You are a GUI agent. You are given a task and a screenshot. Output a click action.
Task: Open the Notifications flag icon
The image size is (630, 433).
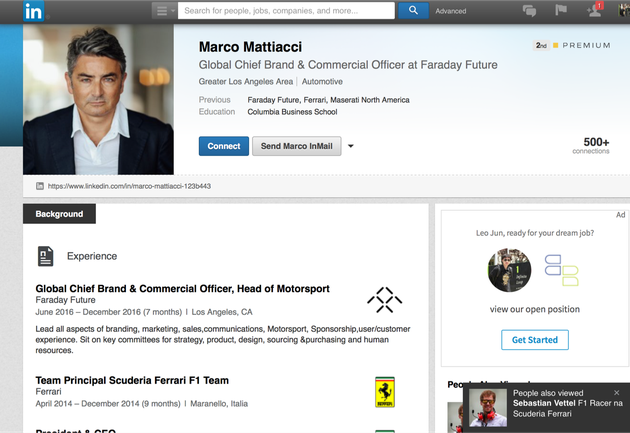point(560,11)
